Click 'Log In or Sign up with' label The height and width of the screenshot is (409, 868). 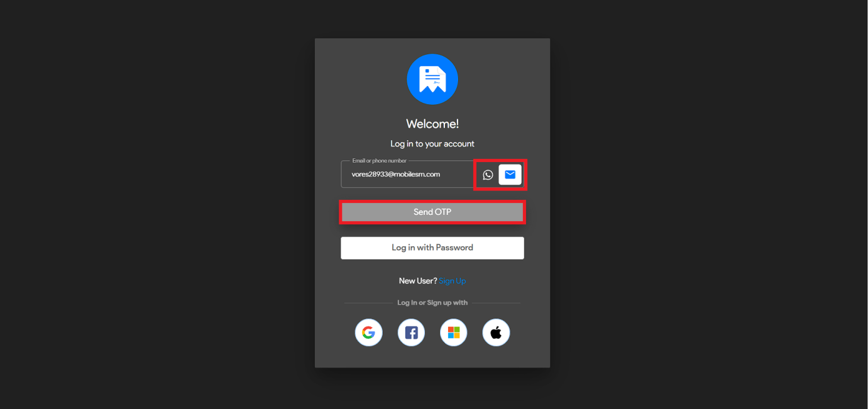point(432,303)
